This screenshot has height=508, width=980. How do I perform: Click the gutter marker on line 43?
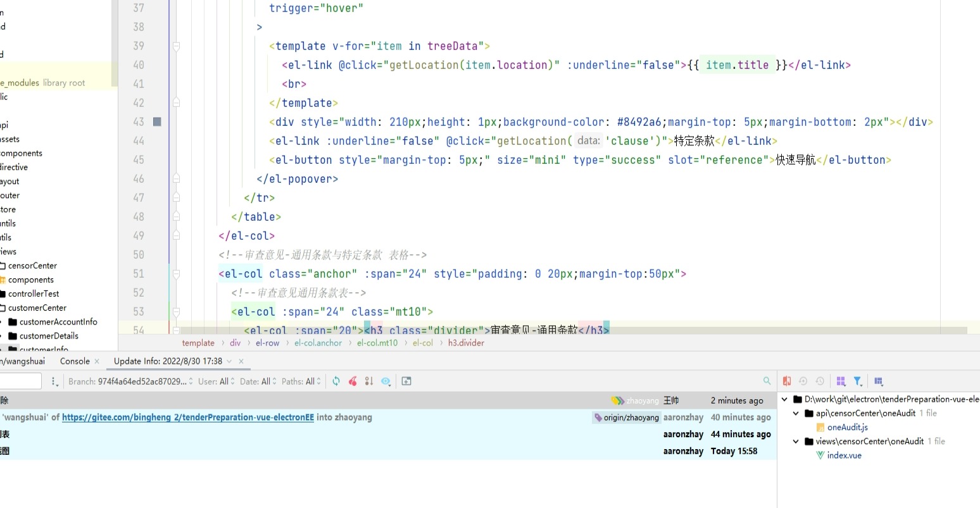pyautogui.click(x=157, y=121)
